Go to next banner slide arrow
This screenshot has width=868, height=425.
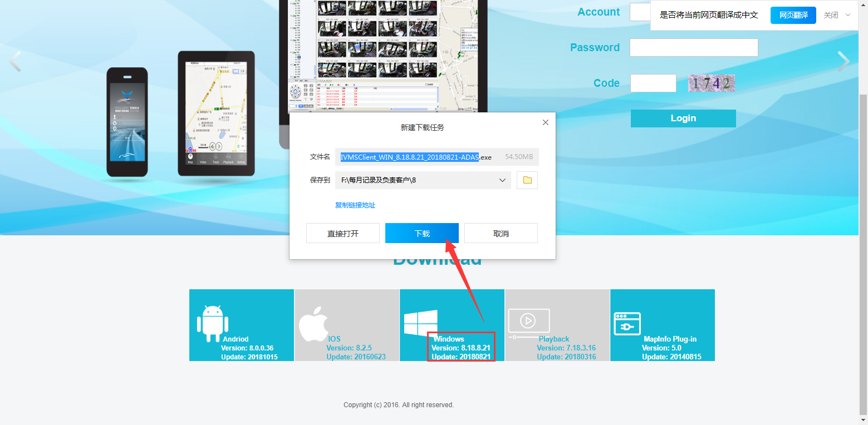[x=844, y=61]
